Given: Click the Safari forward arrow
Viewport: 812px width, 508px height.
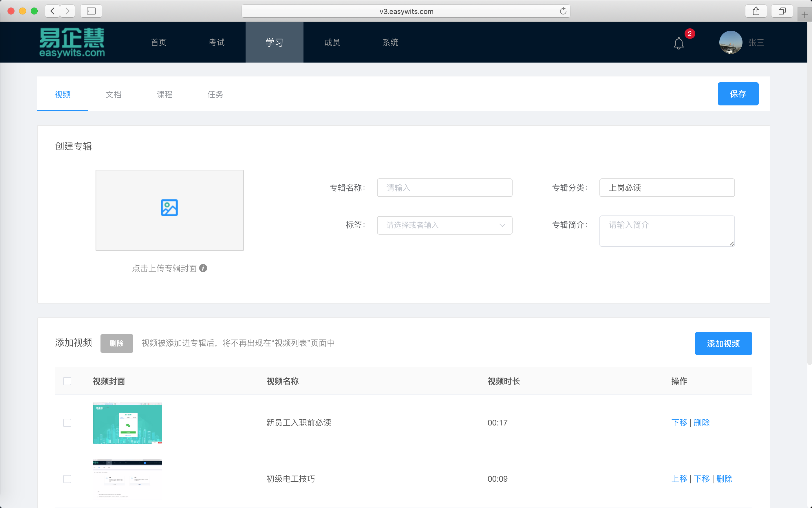Looking at the screenshot, I should coord(67,11).
